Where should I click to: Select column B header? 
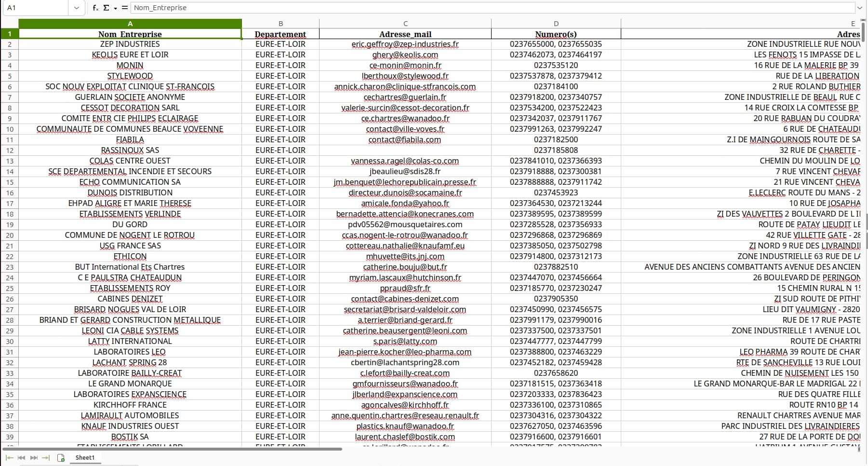(280, 24)
